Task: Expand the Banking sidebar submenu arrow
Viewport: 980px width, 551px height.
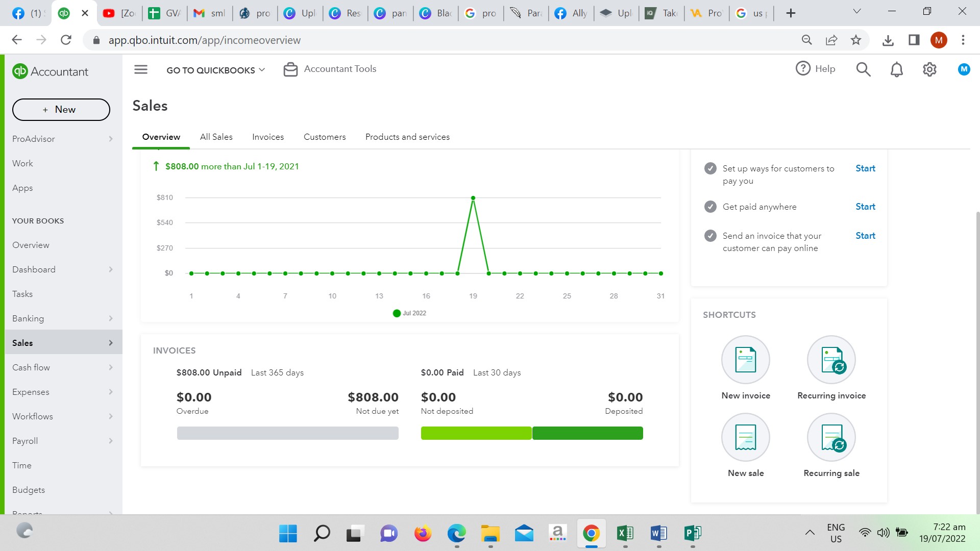Action: [x=111, y=318]
